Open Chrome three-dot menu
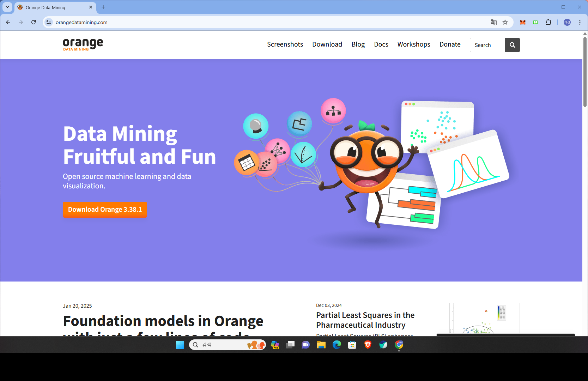Viewport: 588px width, 381px height. 580,22
